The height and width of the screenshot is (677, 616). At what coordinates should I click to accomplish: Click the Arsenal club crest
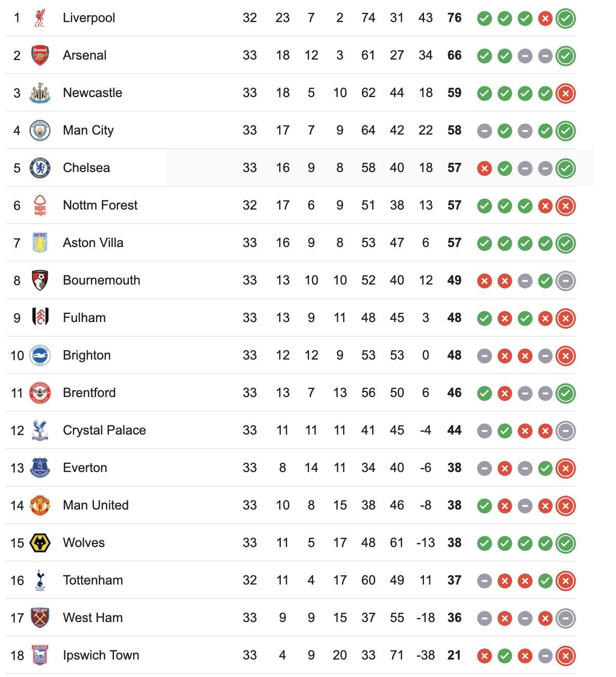pos(40,55)
